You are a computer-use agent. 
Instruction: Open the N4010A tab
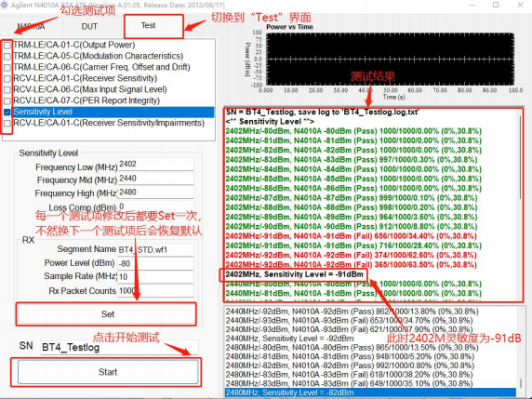pos(32,26)
